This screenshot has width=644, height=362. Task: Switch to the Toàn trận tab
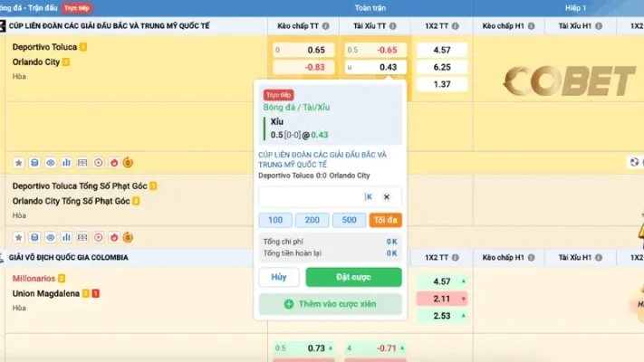pos(370,8)
